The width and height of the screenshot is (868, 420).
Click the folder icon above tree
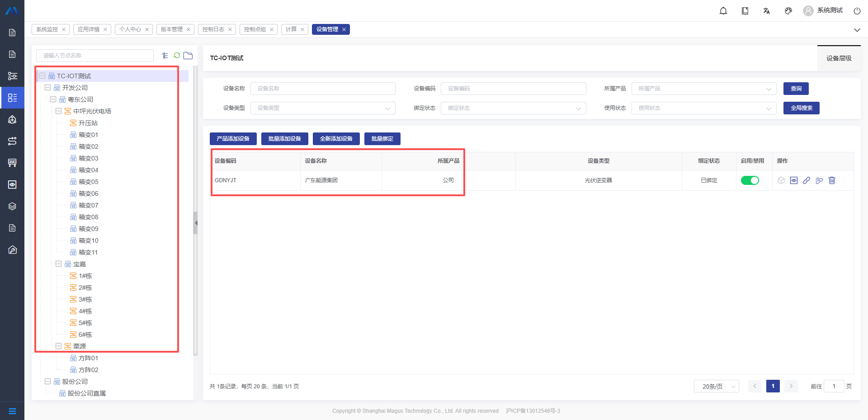[188, 55]
